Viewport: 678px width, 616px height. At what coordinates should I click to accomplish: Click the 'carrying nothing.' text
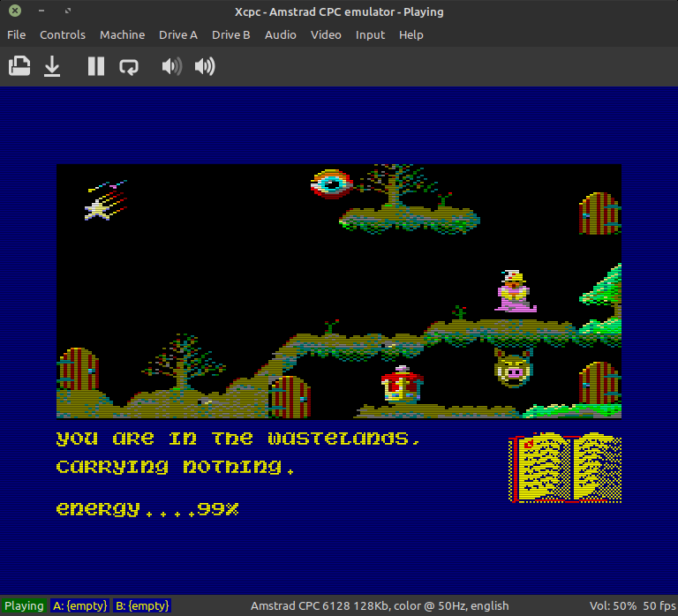[175, 467]
